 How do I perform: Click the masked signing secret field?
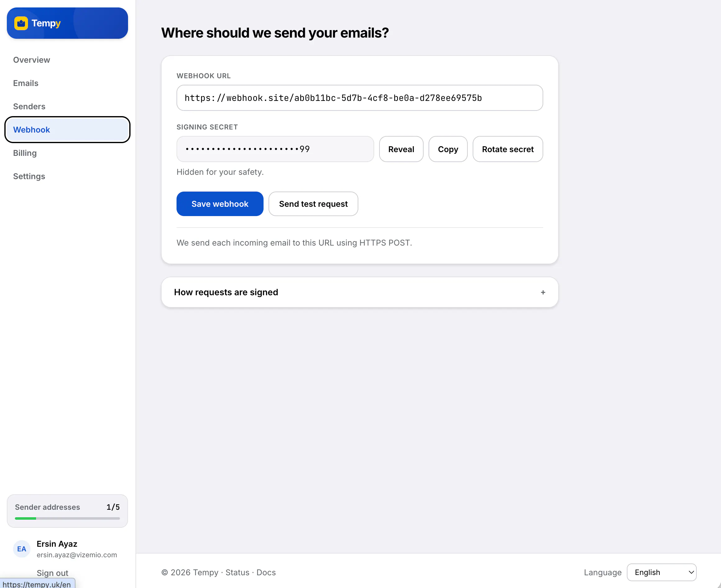pos(275,149)
